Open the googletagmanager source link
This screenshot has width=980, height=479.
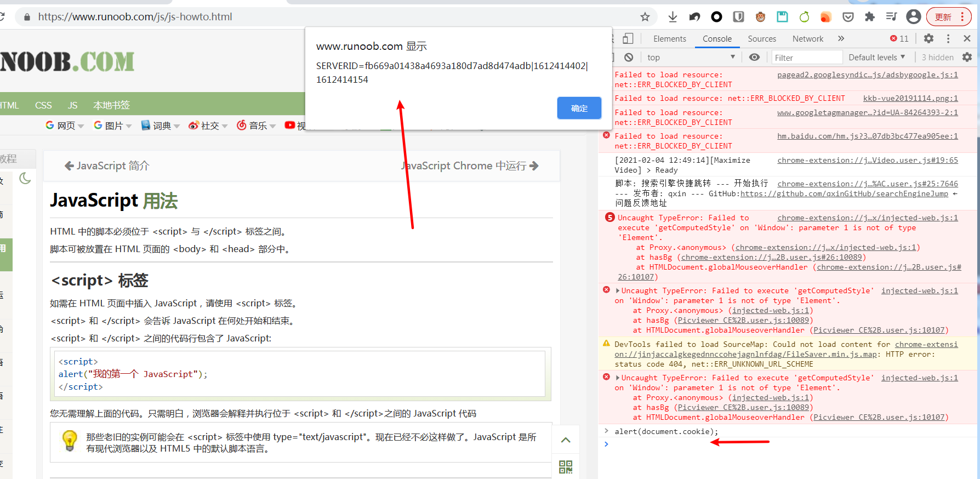[x=868, y=113]
